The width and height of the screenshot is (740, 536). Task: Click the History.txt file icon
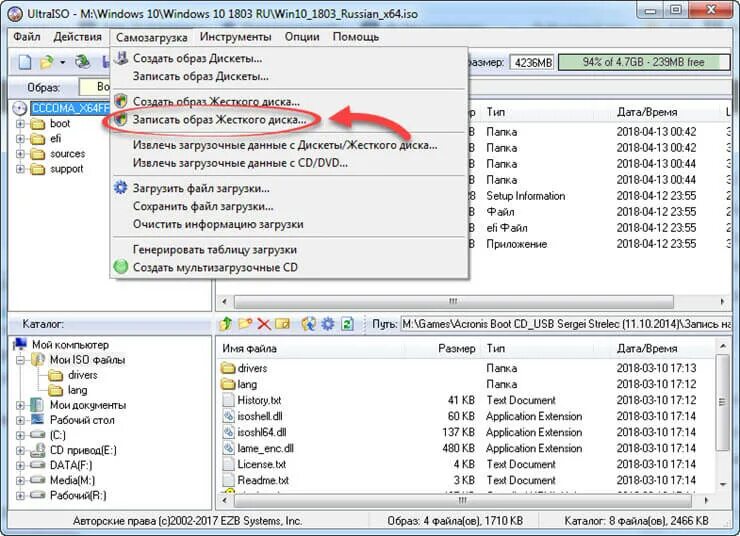228,400
